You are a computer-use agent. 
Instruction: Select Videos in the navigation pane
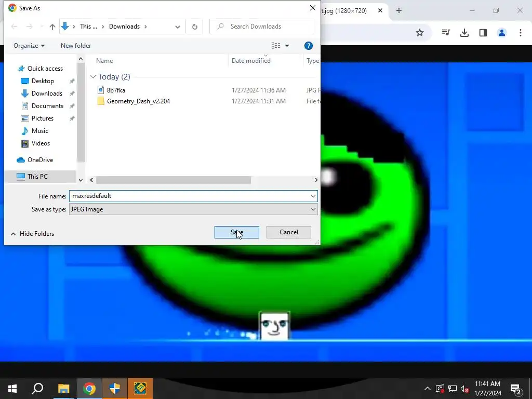tap(41, 143)
